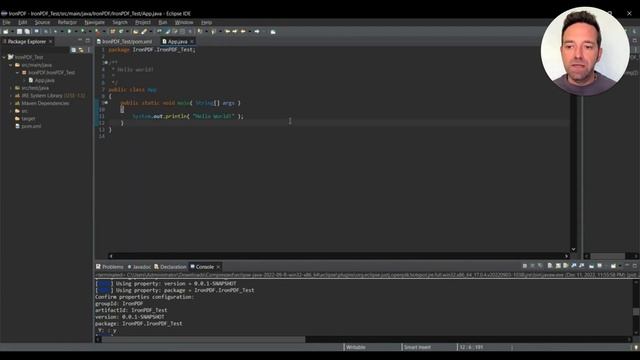Navigate Forward using the toolbar arrow
640x360 pixels.
[257, 31]
